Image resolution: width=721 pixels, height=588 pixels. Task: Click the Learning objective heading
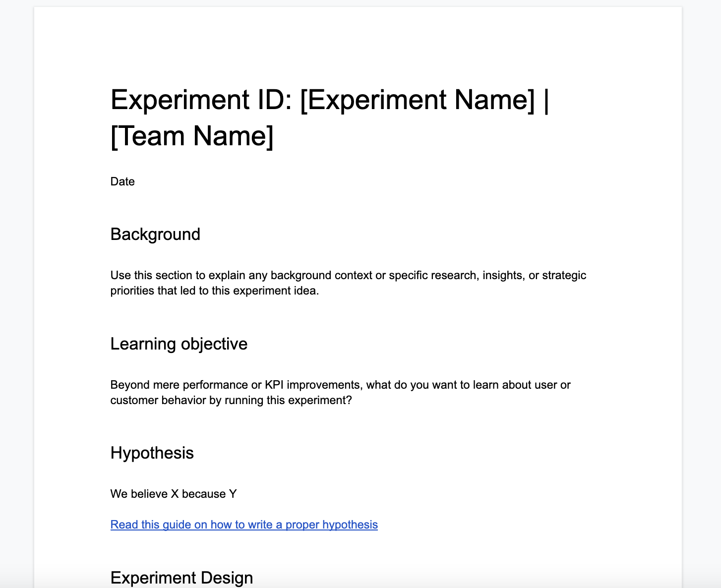point(179,344)
